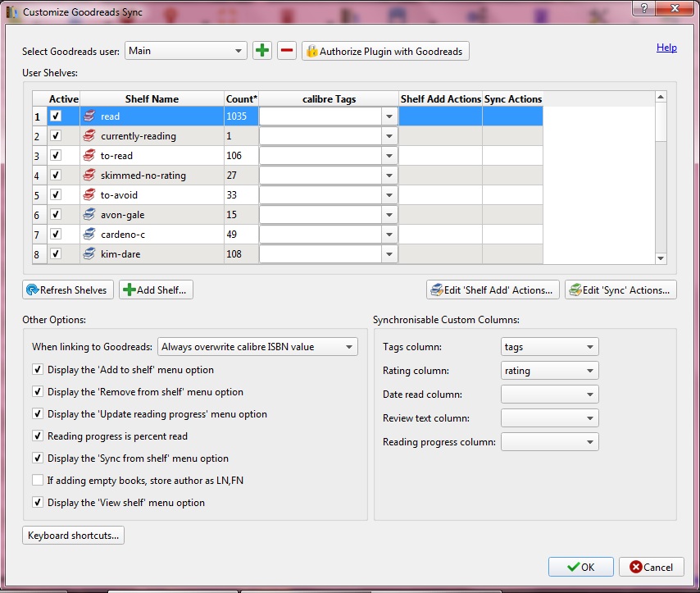Open calibre Tags dropdown for to-avoid
The width and height of the screenshot is (700, 593).
(x=389, y=195)
